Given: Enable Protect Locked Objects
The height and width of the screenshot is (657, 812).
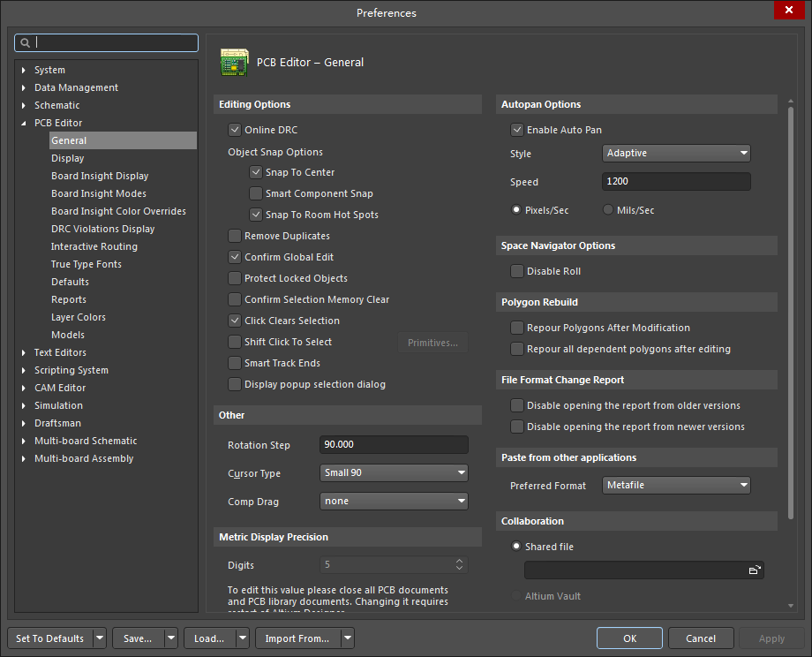Looking at the screenshot, I should point(235,278).
